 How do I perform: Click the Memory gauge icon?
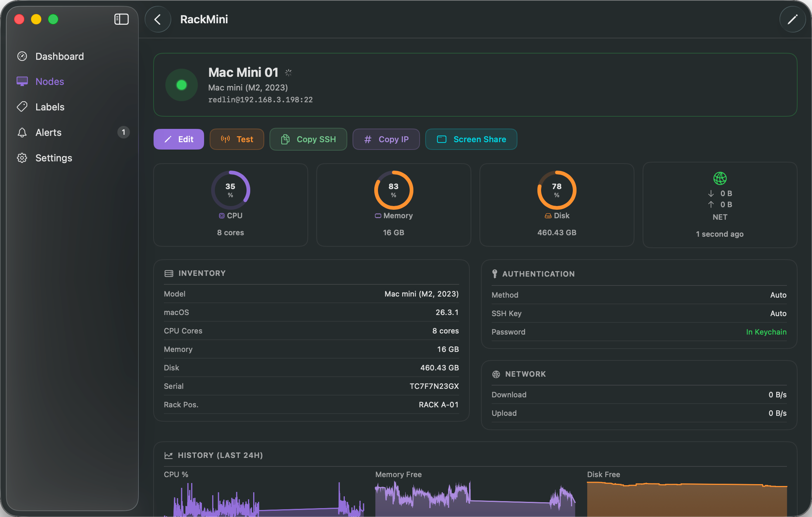(x=378, y=216)
